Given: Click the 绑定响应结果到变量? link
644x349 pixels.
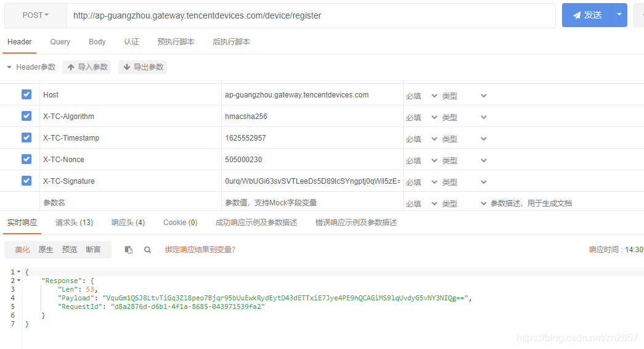Looking at the screenshot, I should click(200, 250).
